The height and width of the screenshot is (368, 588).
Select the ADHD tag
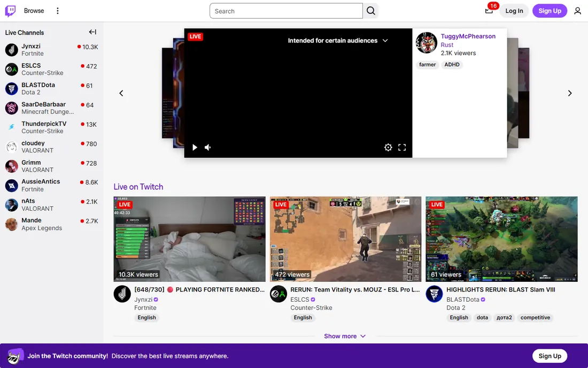click(x=452, y=65)
